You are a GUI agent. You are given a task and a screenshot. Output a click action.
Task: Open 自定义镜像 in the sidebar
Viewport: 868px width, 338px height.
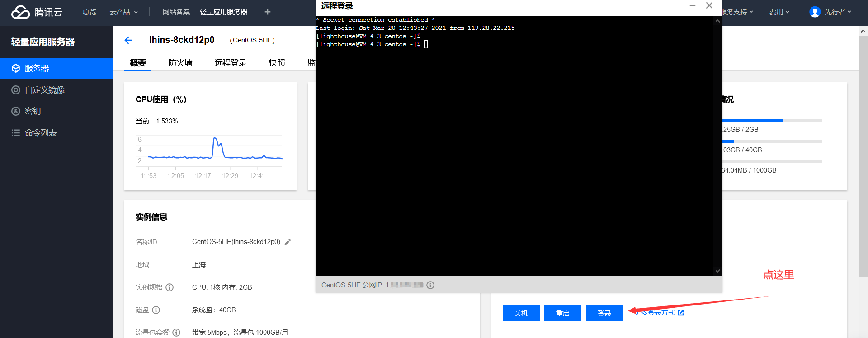[x=57, y=90]
